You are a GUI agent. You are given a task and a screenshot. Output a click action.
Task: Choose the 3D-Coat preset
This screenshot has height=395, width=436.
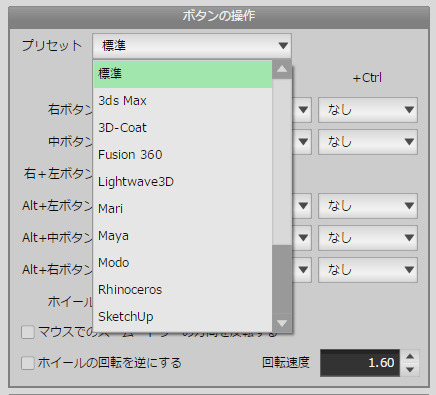[183, 128]
